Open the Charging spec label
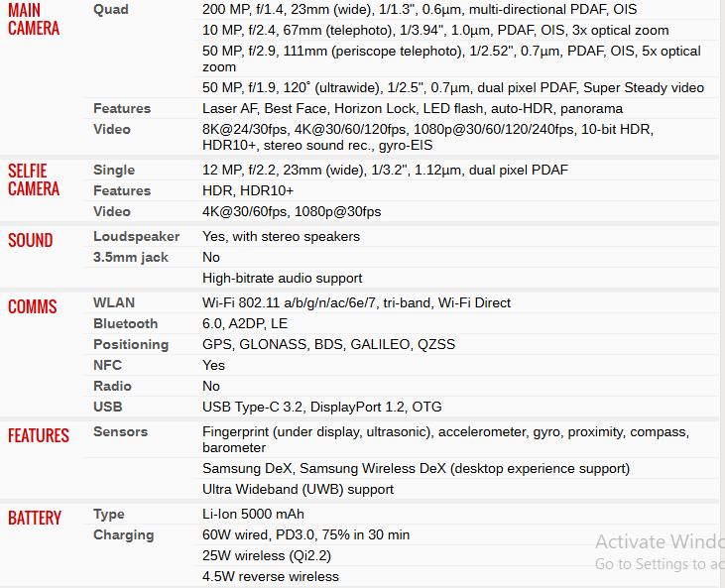The image size is (725, 588). [124, 534]
